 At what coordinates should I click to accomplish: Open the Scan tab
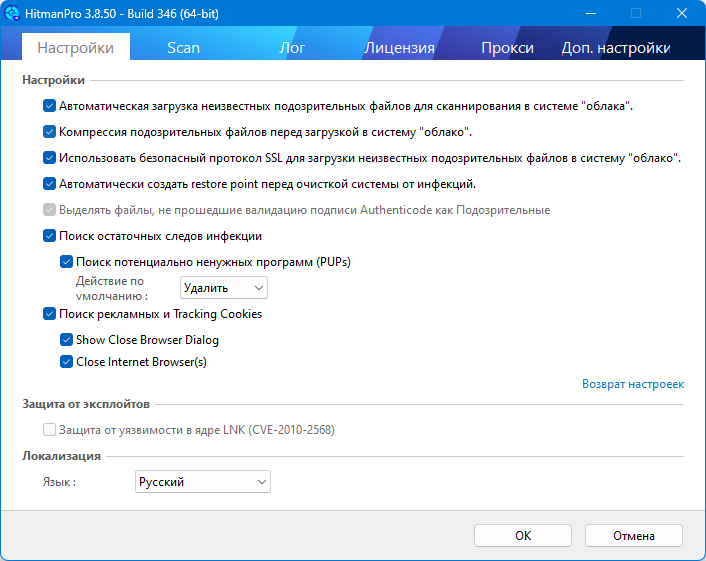point(183,47)
